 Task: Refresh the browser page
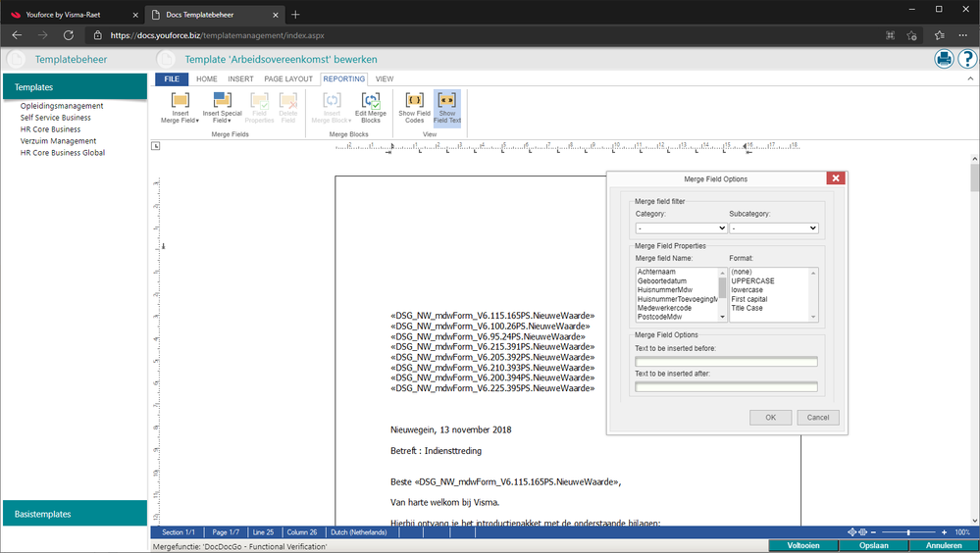tap(69, 34)
